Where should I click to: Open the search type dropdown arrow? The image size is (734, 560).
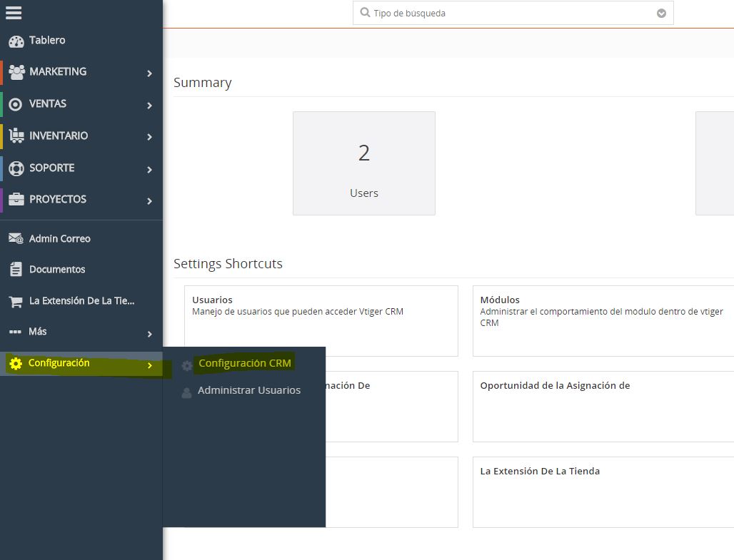[x=661, y=13]
